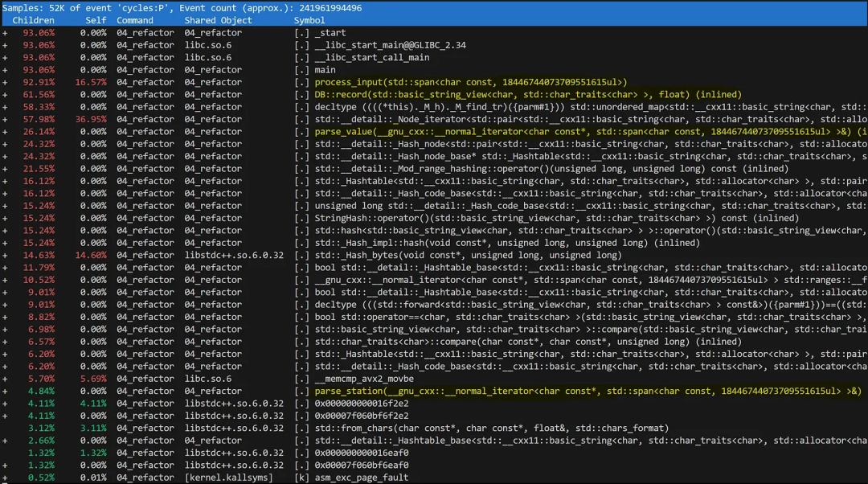
Task: Click the 3.11% Self value
Action: pyautogui.click(x=93, y=428)
